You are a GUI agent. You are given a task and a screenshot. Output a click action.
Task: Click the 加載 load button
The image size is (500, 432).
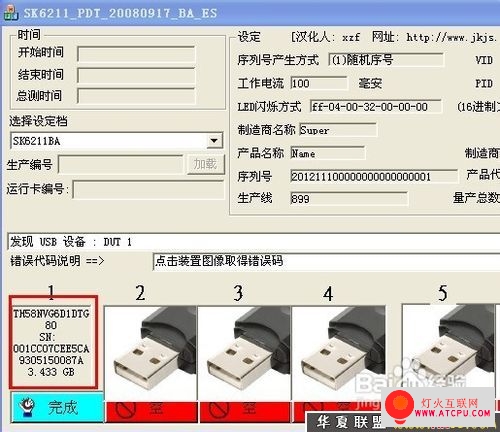click(x=206, y=164)
